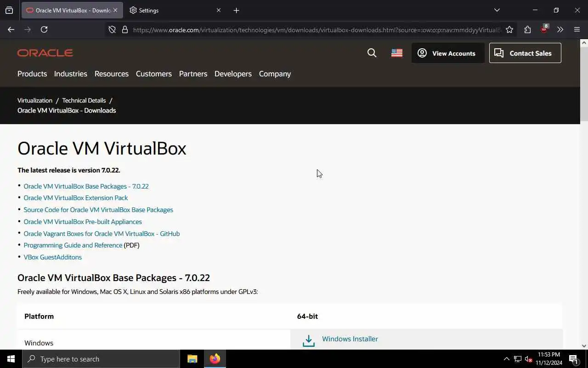Viewport: 588px width, 368px height.
Task: Open a new browser tab
Action: 236,10
